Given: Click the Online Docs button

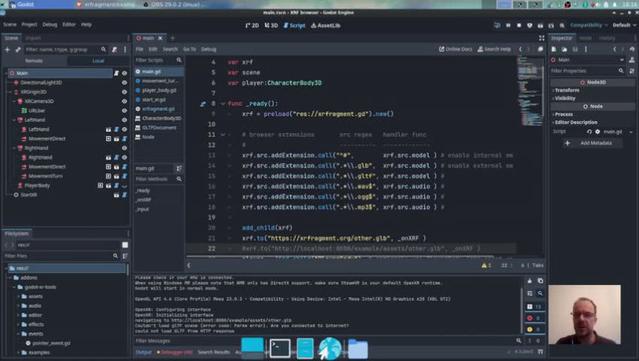Looking at the screenshot, I should click(455, 49).
